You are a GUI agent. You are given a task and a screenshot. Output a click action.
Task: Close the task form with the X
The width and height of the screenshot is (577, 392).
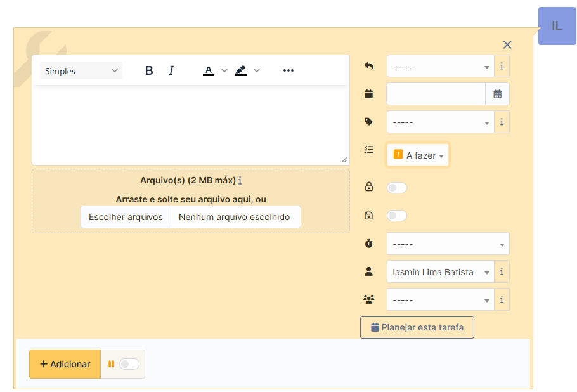(x=507, y=44)
